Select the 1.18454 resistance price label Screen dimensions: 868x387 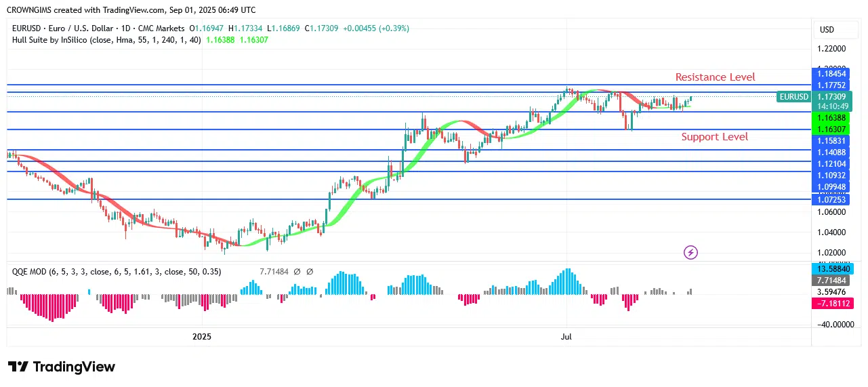pos(831,73)
